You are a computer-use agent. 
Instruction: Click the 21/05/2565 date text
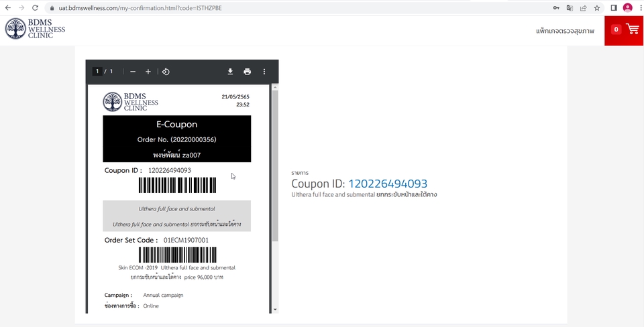(x=235, y=97)
